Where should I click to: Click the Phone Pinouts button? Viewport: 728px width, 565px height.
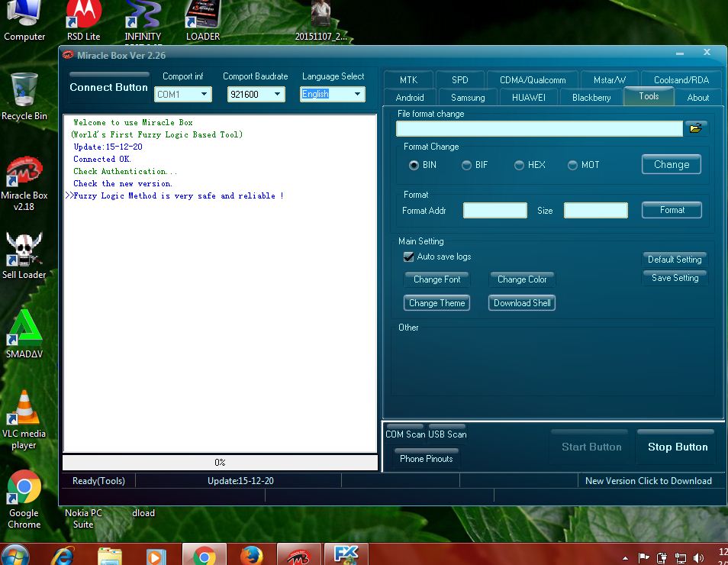pyautogui.click(x=427, y=458)
